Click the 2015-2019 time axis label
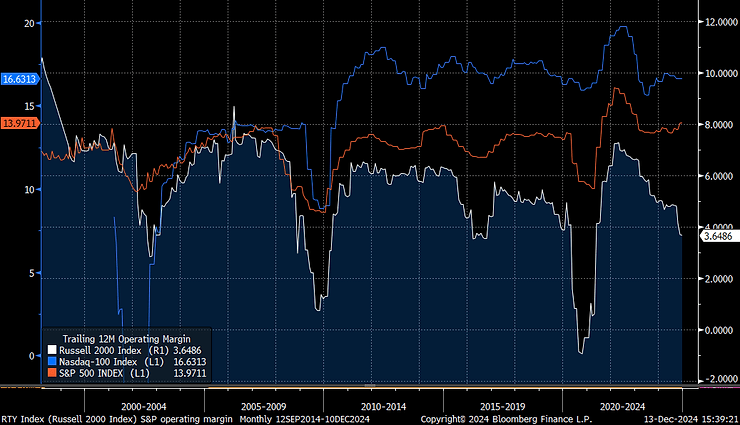 tap(500, 407)
